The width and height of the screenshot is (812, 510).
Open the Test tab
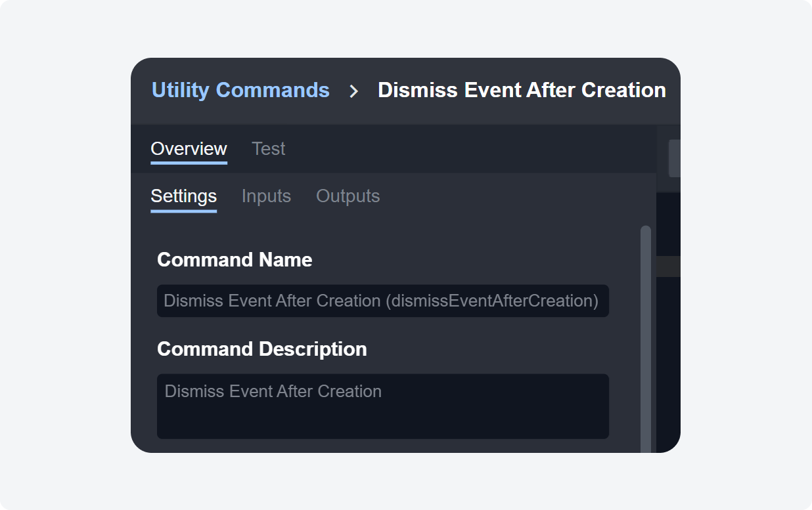[x=268, y=149]
